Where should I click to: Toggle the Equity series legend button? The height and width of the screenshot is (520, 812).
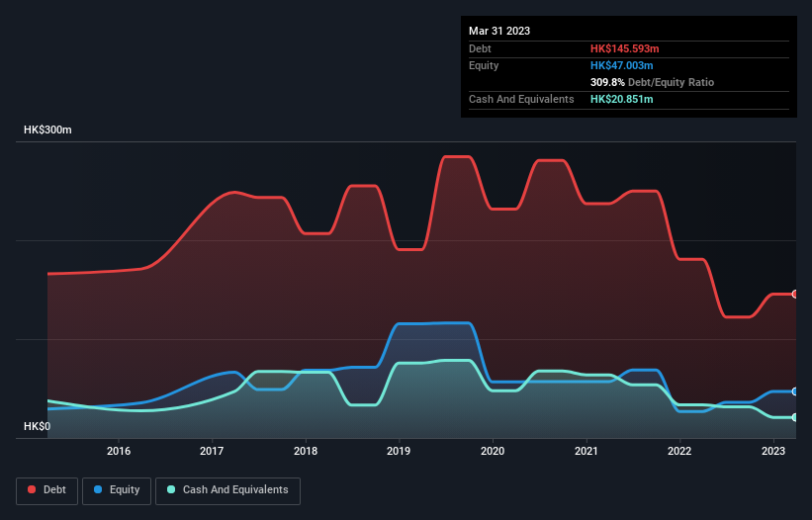click(117, 490)
